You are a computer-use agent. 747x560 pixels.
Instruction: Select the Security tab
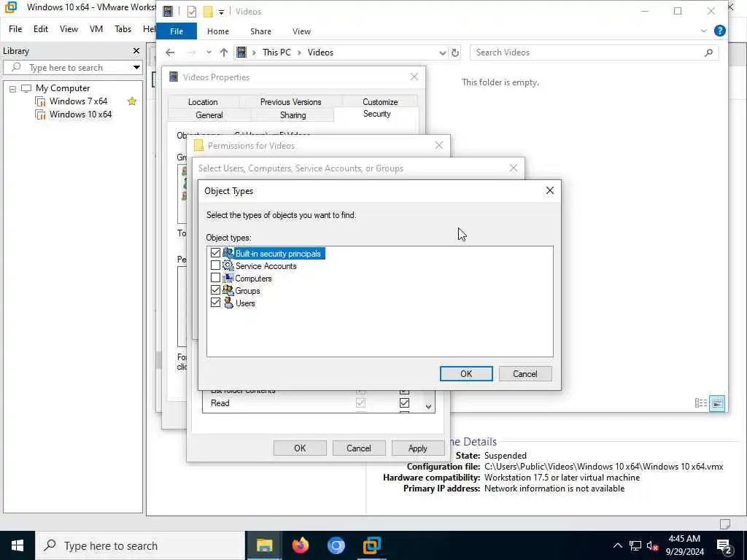click(x=377, y=114)
